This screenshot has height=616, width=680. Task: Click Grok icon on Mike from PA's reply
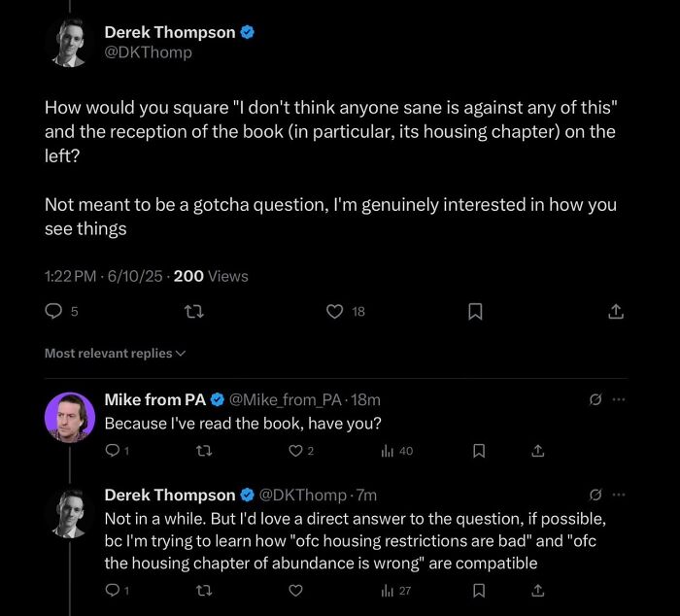tap(595, 399)
